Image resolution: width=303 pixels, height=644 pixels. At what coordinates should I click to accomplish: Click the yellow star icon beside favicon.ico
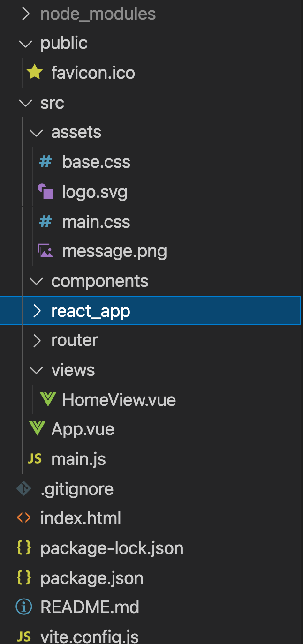(35, 73)
